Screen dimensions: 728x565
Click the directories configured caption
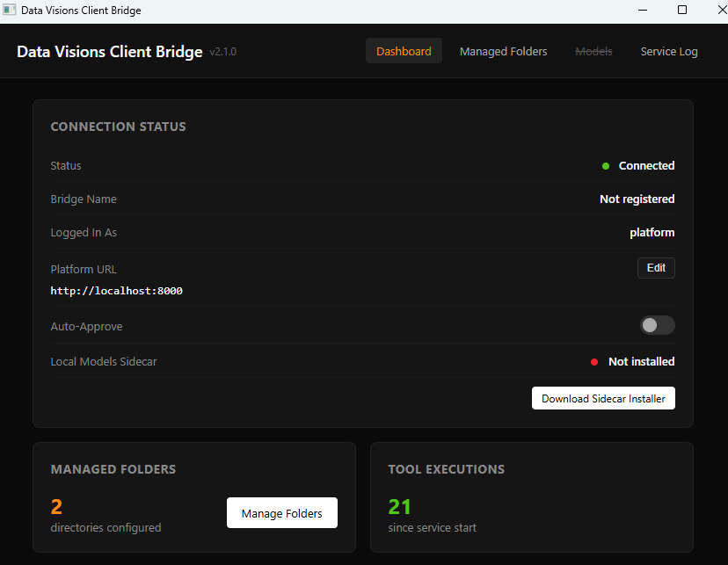106,527
